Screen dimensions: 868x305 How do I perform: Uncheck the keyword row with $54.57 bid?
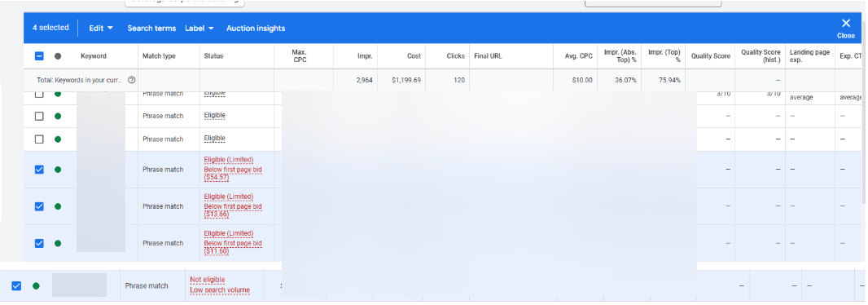click(x=39, y=170)
